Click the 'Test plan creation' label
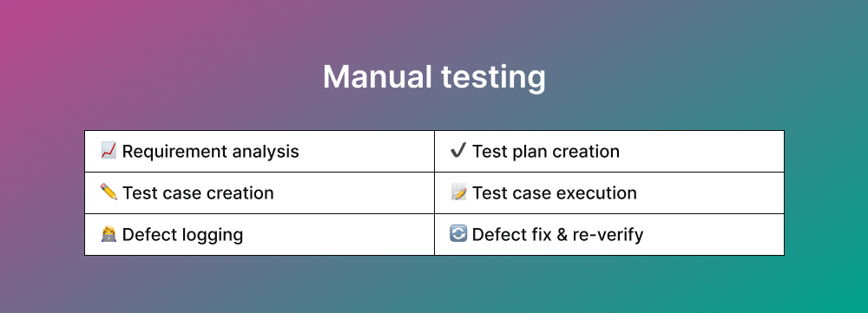868x313 pixels. tap(546, 151)
